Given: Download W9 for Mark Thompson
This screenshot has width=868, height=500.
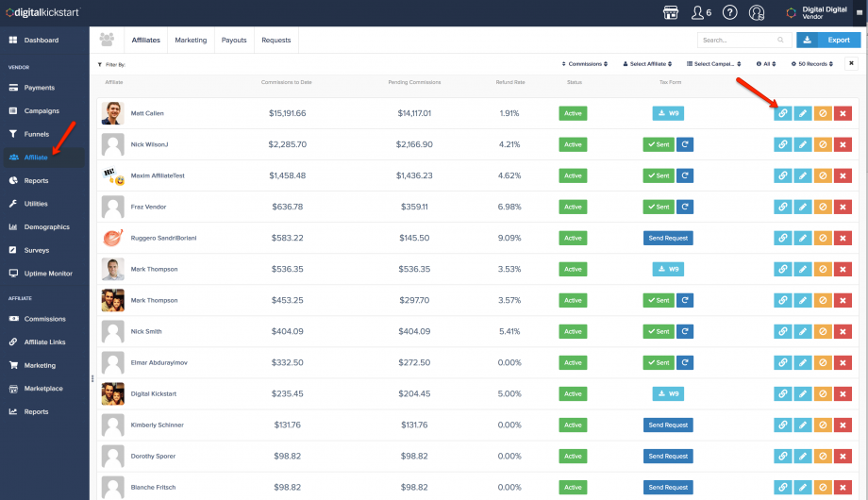Looking at the screenshot, I should (x=668, y=269).
